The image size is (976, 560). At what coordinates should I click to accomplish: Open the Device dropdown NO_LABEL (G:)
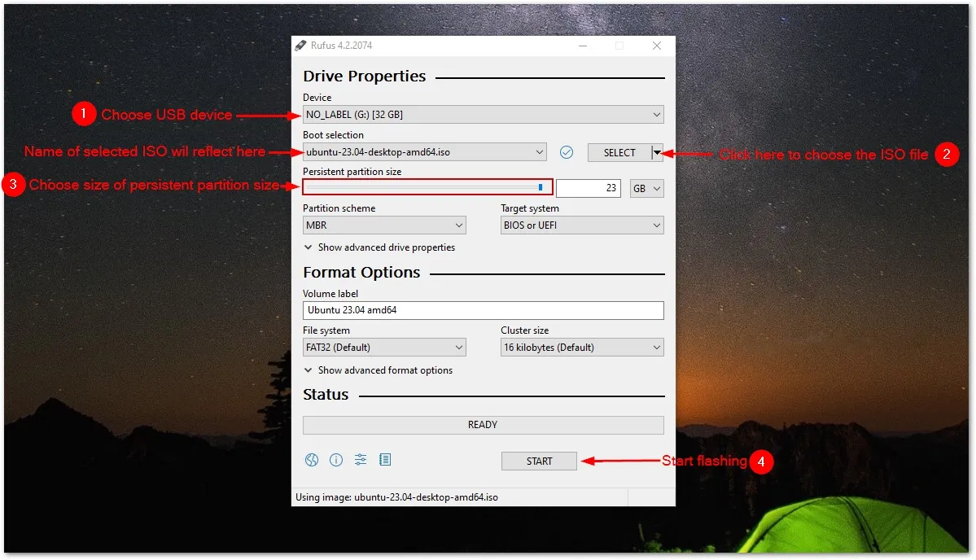483,115
